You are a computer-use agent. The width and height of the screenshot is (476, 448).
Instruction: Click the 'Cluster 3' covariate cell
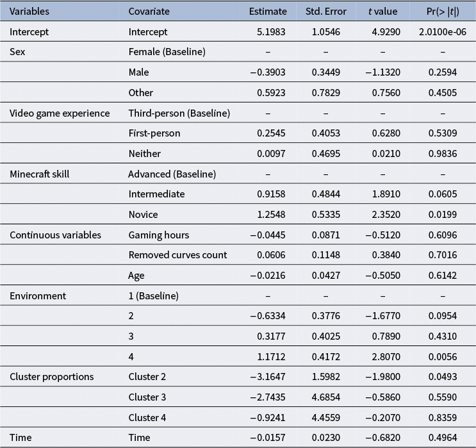pyautogui.click(x=147, y=397)
